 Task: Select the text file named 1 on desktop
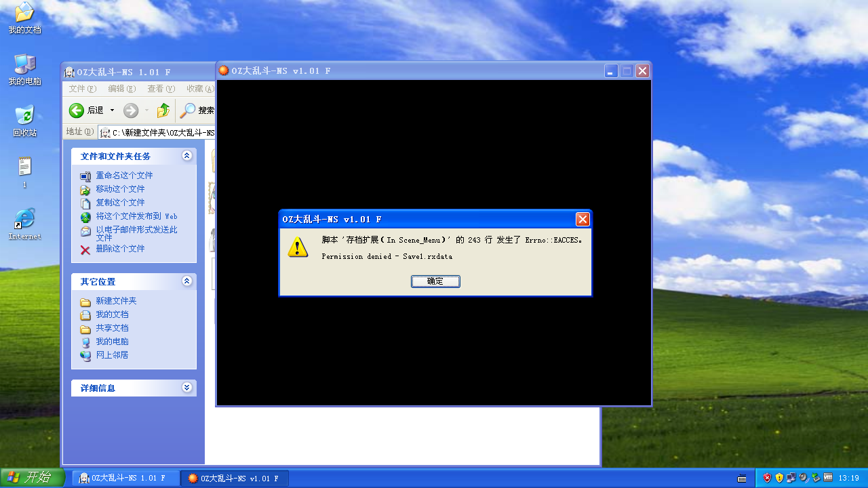pos(24,172)
